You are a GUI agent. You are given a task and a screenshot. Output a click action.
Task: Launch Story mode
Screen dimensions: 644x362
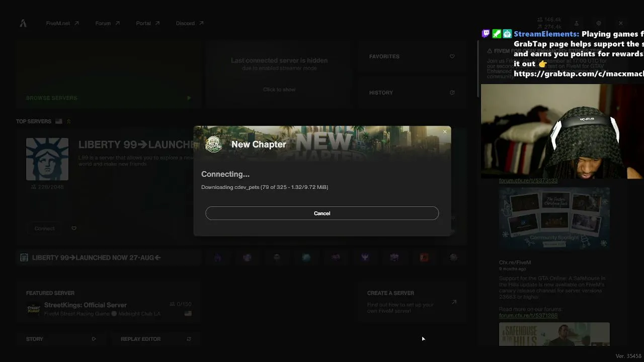pyautogui.click(x=60, y=339)
